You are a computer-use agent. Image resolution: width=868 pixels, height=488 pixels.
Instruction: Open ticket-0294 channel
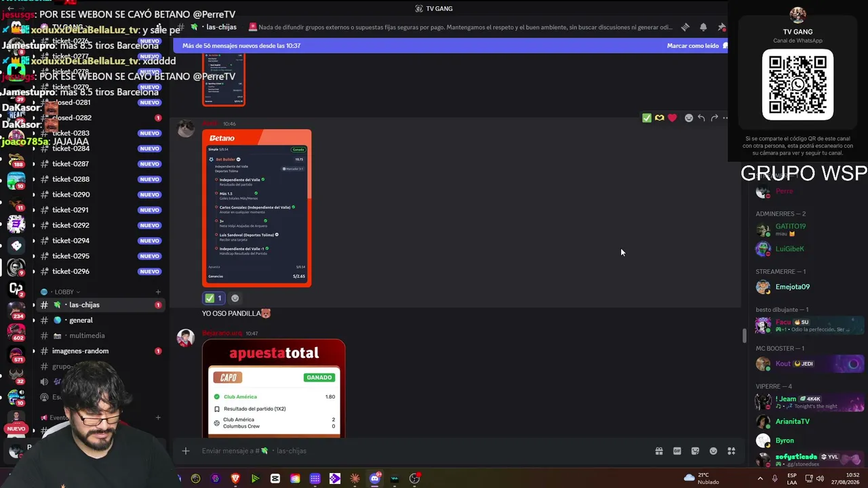(100, 241)
